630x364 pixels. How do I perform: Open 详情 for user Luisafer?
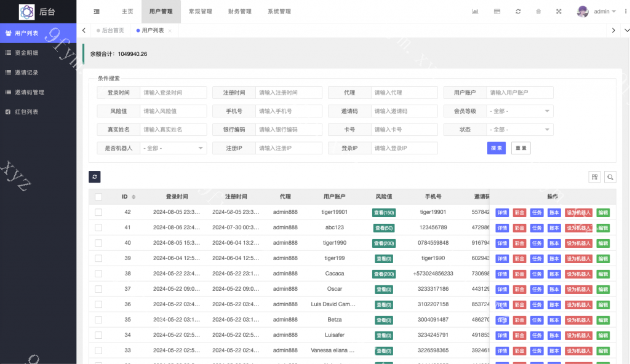pos(502,336)
